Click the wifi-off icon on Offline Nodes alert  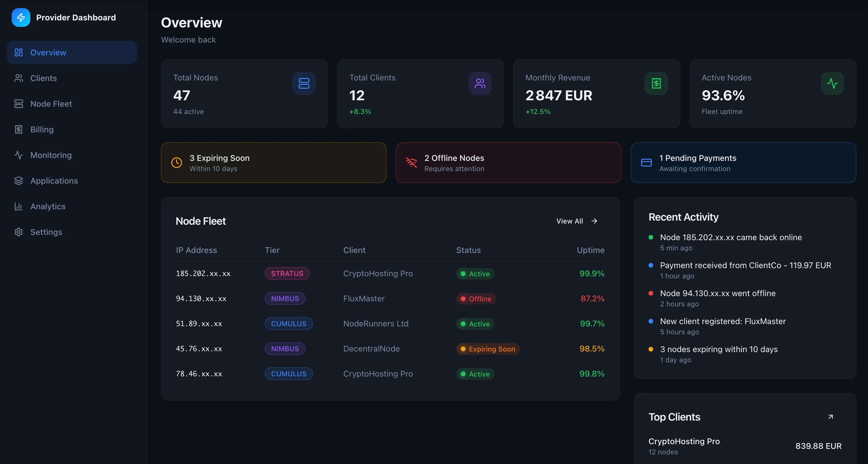[412, 162]
